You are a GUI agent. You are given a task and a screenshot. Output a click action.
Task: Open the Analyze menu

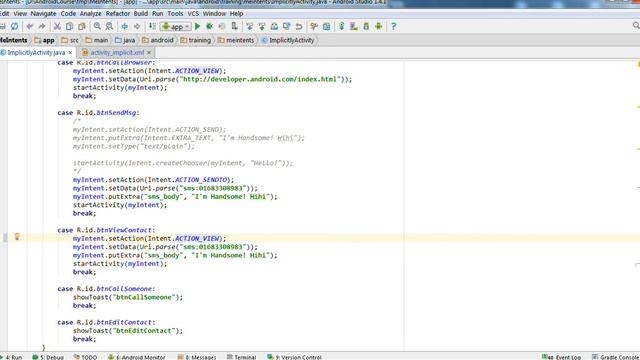point(91,13)
